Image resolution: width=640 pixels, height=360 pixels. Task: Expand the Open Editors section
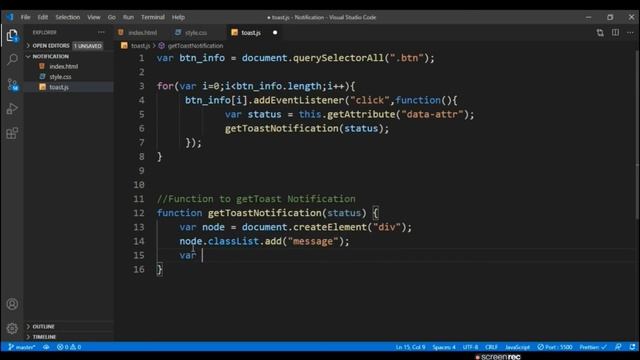coord(64,46)
